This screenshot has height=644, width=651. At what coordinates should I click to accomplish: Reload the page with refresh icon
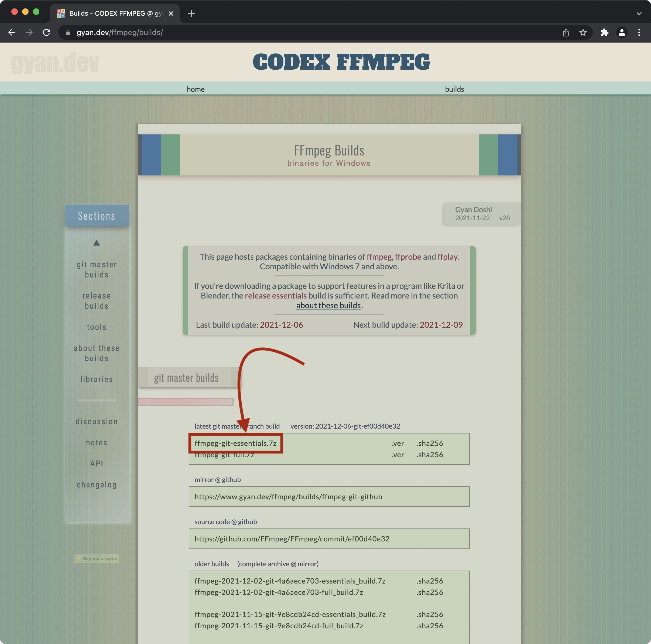tap(46, 32)
